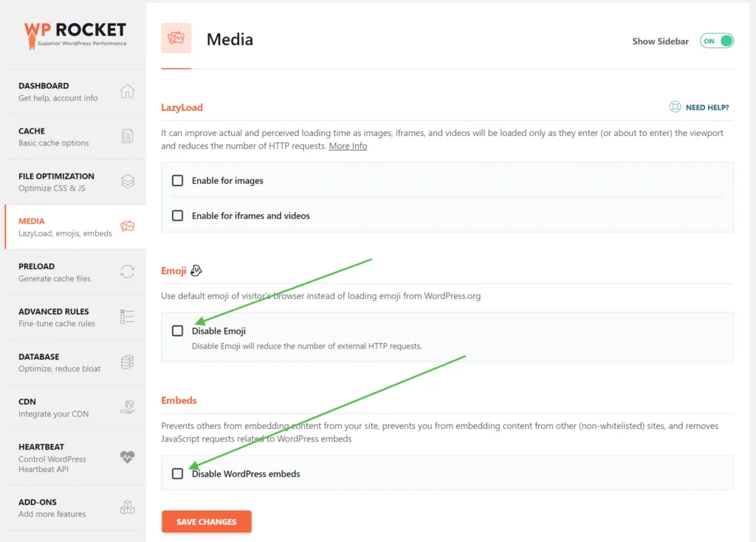Screen dimensions: 756x542
Task: Click 'LazyLoad, emojis, embeds' subtitle
Action: (65, 233)
